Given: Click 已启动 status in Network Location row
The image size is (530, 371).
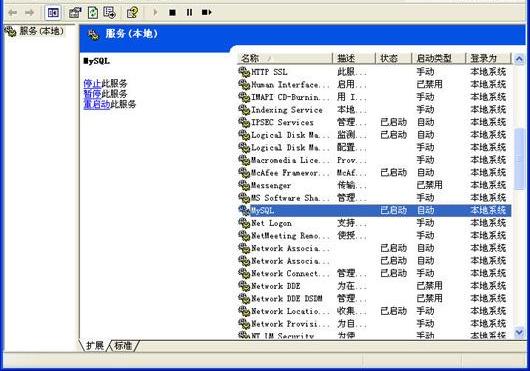Looking at the screenshot, I should click(393, 311).
